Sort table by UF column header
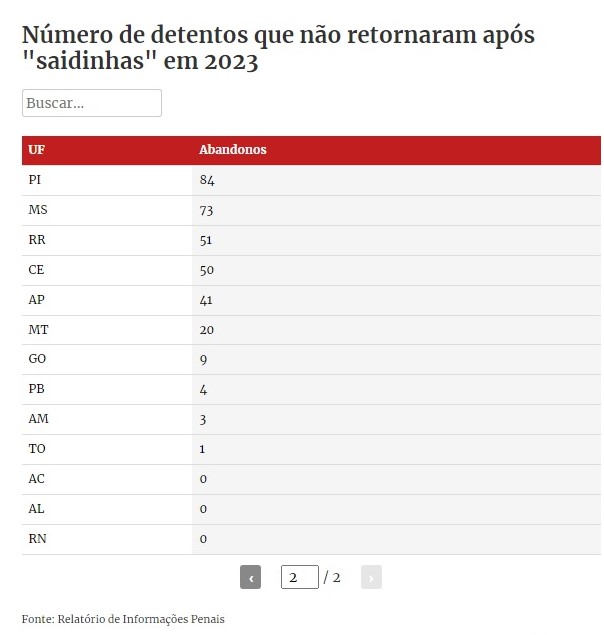Image resolution: width=604 pixels, height=635 pixels. tap(37, 150)
